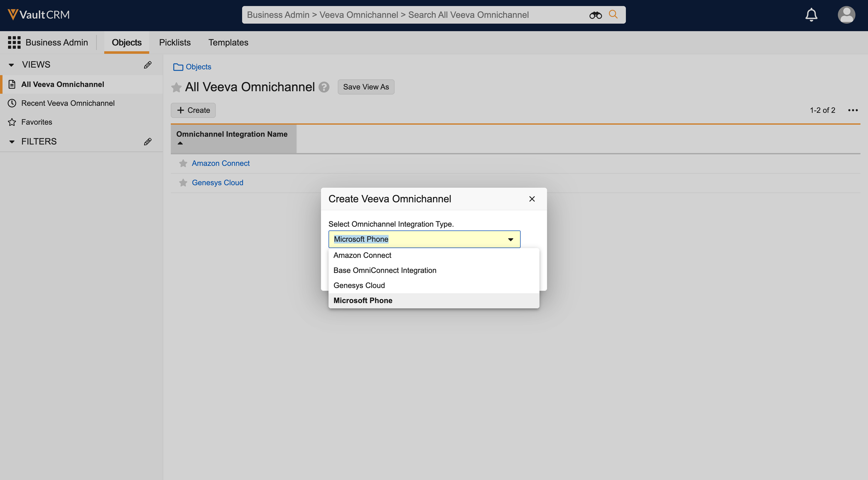Click the orange search magnifier icon

[613, 15]
